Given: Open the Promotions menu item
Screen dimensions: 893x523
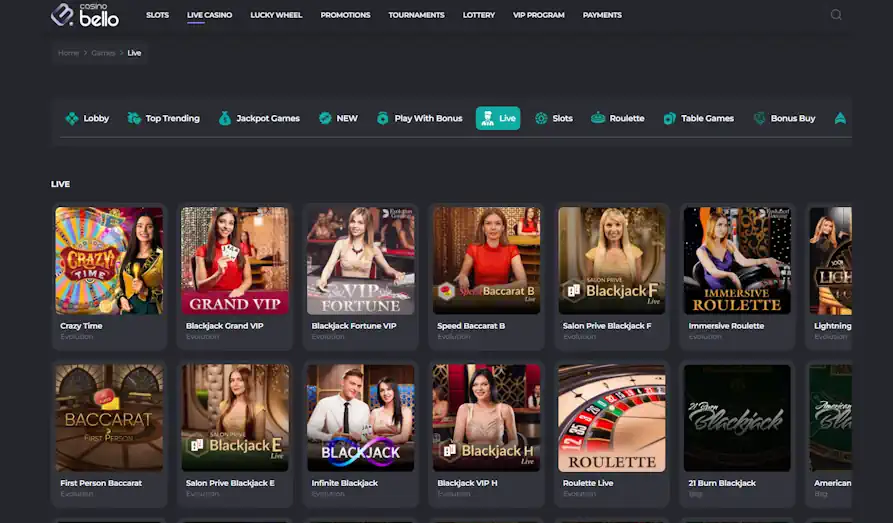Looking at the screenshot, I should 345,15.
